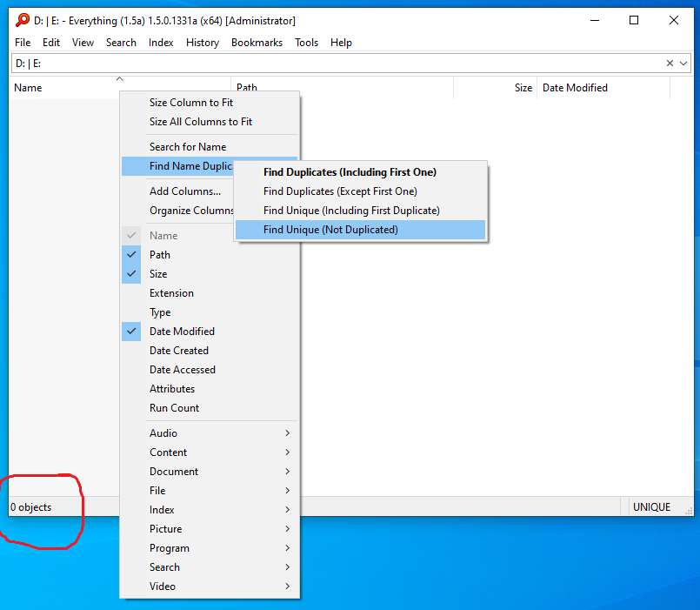This screenshot has width=700, height=610.
Task: Expand the Search columns submenu
Action: pyautogui.click(x=210, y=567)
